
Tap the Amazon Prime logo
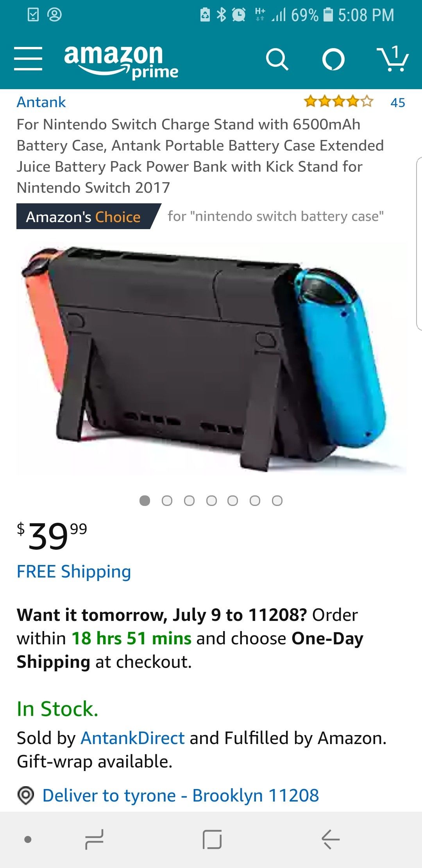click(x=121, y=61)
